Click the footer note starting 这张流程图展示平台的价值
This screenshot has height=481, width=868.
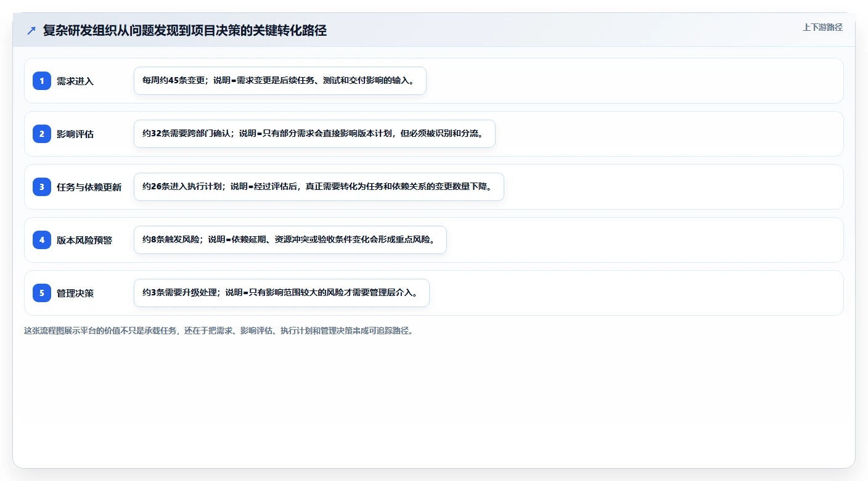click(x=218, y=331)
